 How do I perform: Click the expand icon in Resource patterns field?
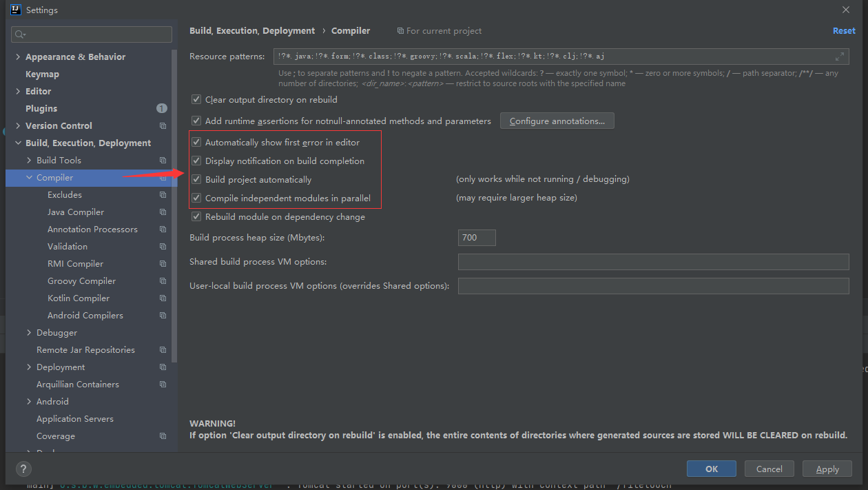coord(840,57)
